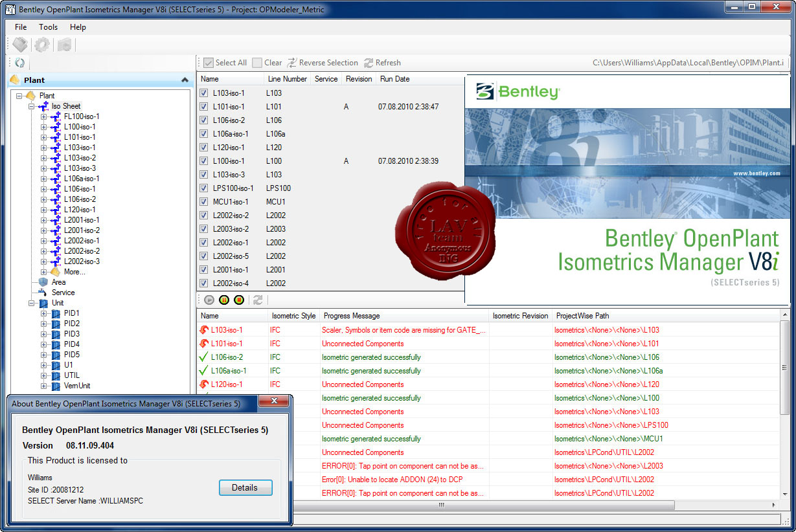Click the error icon of L103-iso-1 result
Viewport: 796px width, 532px height.
click(204, 330)
